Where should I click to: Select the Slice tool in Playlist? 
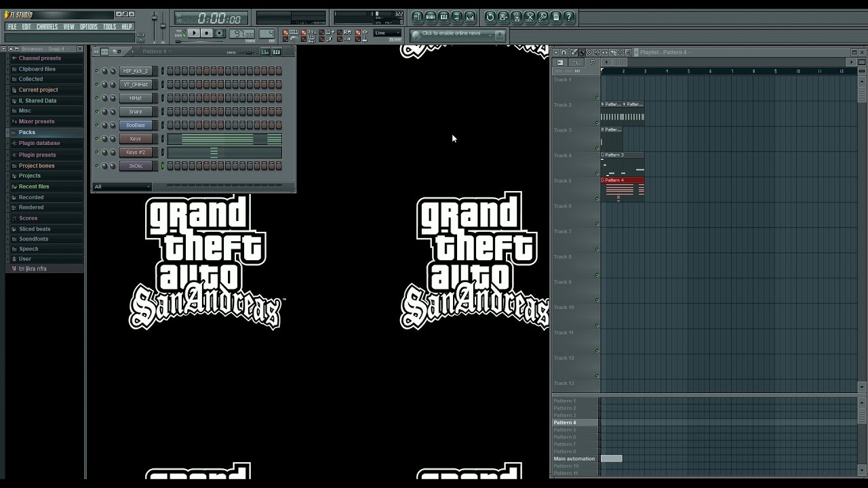pos(612,52)
